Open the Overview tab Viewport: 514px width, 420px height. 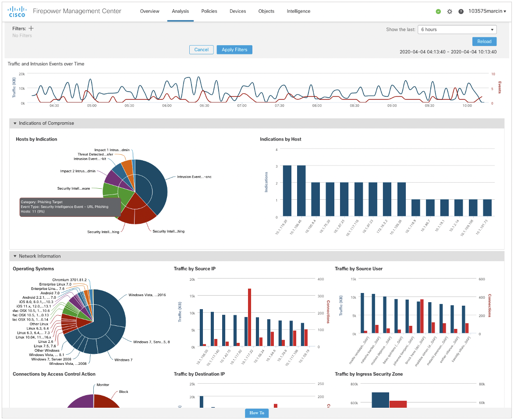pos(149,11)
